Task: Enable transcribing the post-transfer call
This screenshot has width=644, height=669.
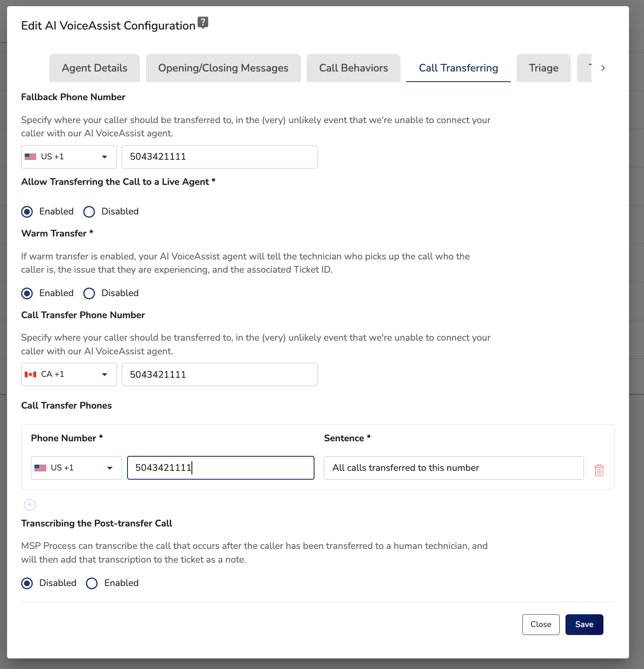Action: pos(92,583)
